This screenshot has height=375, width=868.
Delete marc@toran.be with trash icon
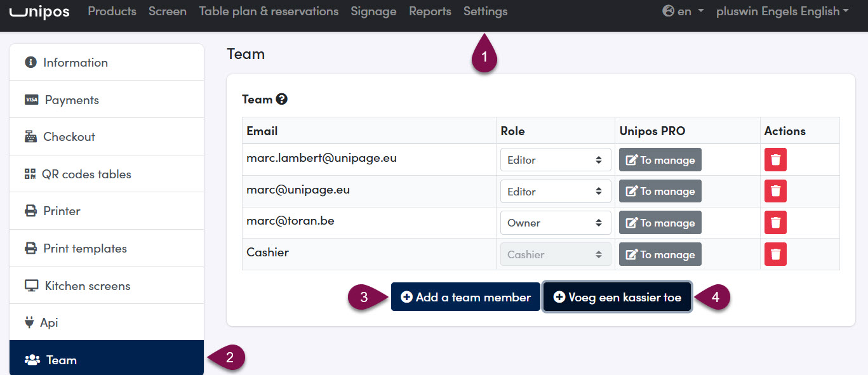point(775,223)
